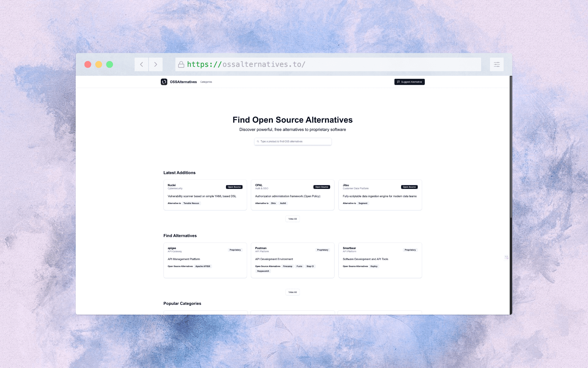Open the Categories menu item
Viewport: 588px width, 368px height.
(x=206, y=82)
